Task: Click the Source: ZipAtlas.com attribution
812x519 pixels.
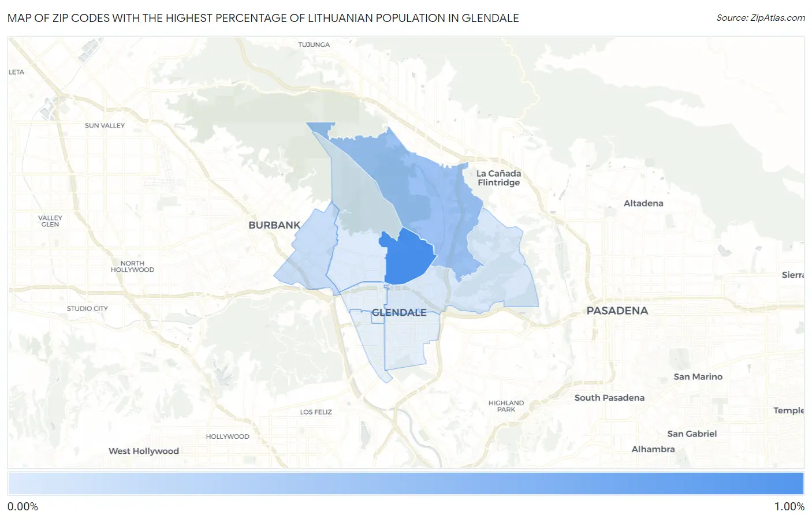Action: (x=761, y=18)
